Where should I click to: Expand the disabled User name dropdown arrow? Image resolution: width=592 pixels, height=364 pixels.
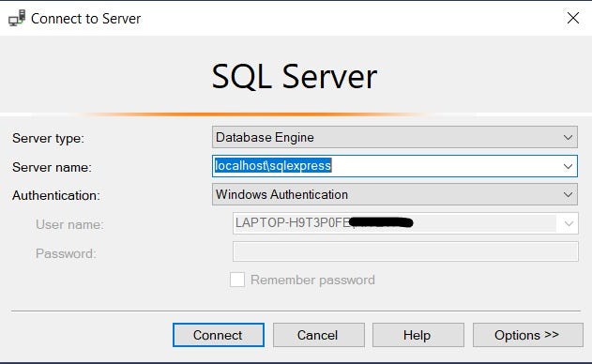(x=569, y=223)
